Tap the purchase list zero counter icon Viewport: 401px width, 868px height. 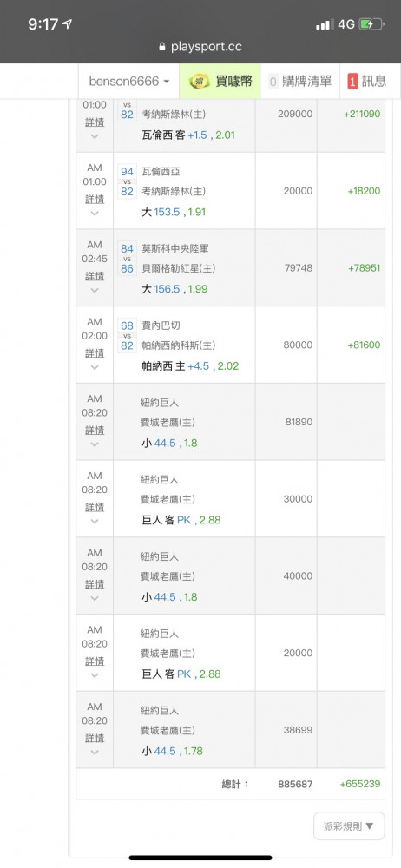[273, 82]
